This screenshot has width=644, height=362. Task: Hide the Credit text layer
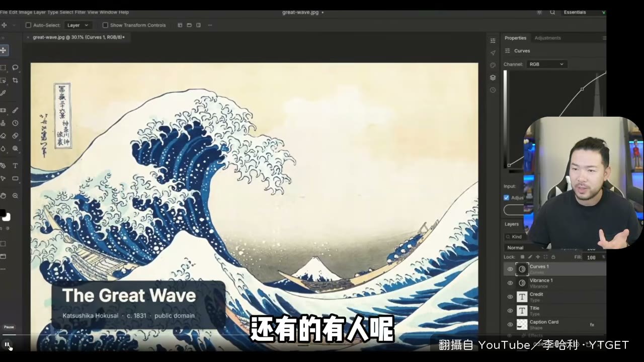(510, 297)
